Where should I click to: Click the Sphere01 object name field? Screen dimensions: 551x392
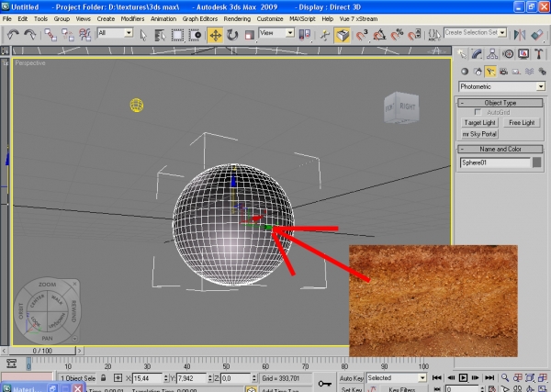(495, 162)
